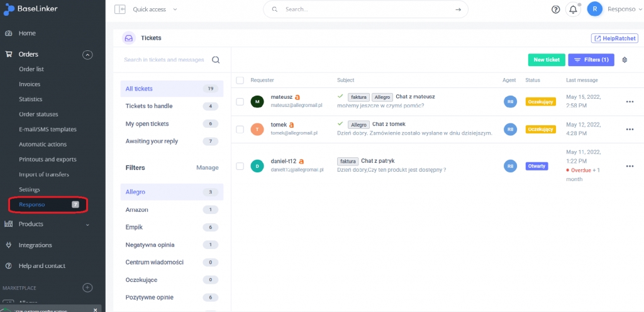This screenshot has width=644, height=312.
Task: Select the checkbox for daniel-t12 ticket
Action: pos(240,166)
